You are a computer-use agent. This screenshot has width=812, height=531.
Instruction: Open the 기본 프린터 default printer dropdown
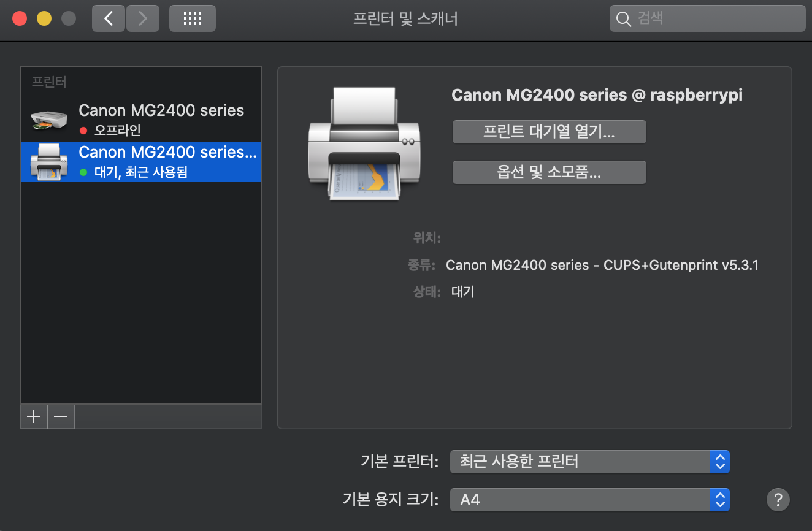coord(590,461)
